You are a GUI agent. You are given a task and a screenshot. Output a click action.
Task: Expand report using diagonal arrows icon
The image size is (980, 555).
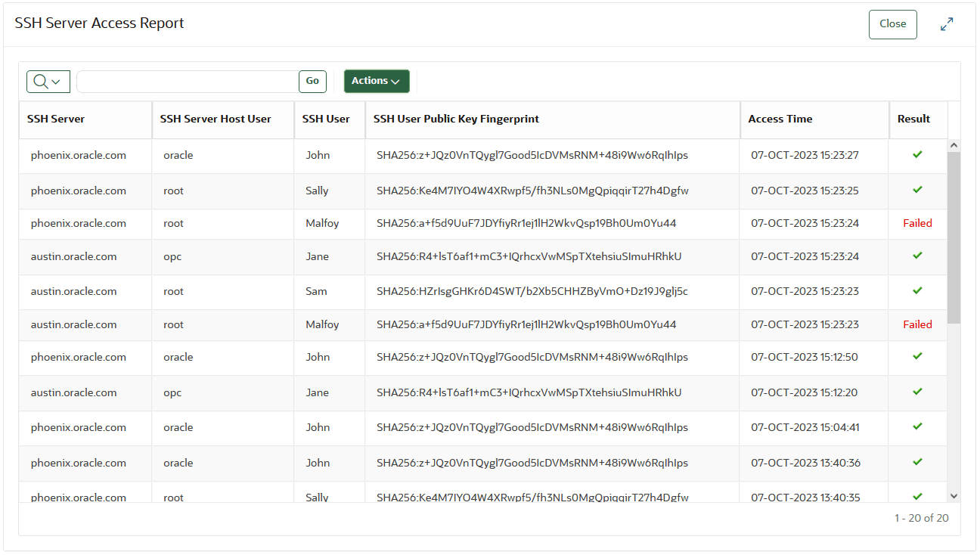947,23
